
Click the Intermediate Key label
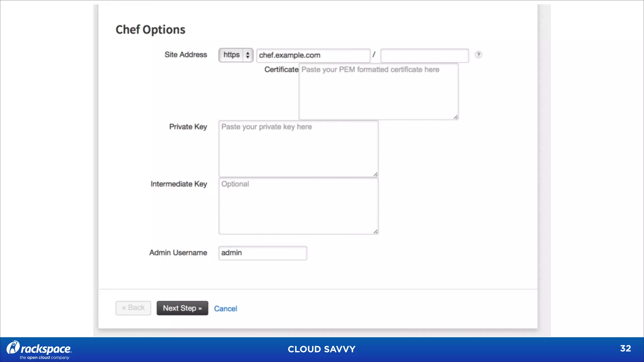[x=179, y=184]
